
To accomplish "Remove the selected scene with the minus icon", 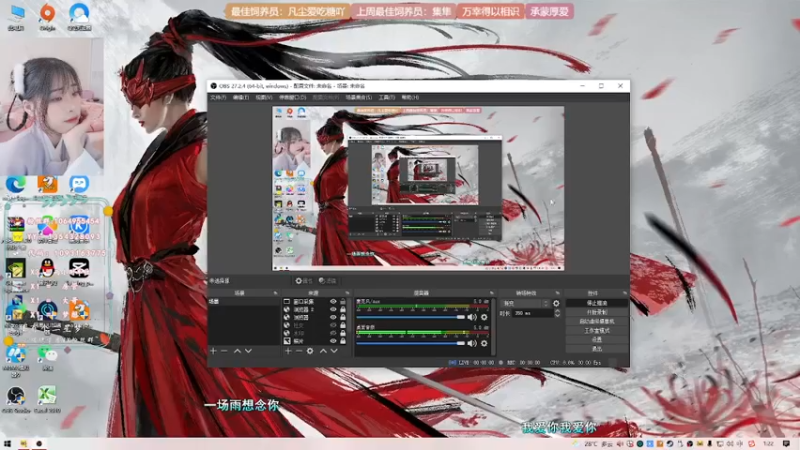I will click(x=224, y=351).
